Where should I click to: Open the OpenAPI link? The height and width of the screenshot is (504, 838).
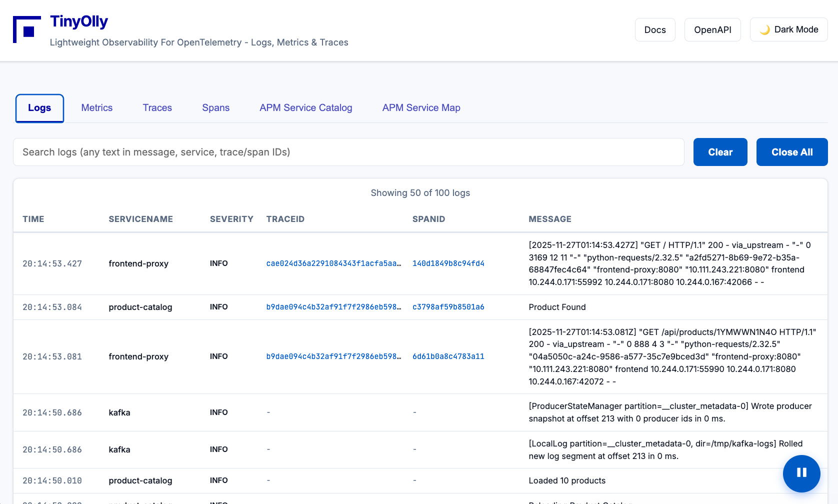(x=712, y=30)
